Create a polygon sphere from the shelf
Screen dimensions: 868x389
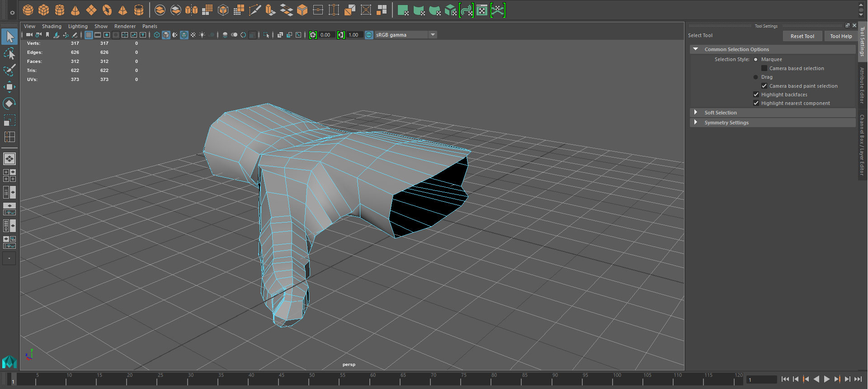pos(28,10)
